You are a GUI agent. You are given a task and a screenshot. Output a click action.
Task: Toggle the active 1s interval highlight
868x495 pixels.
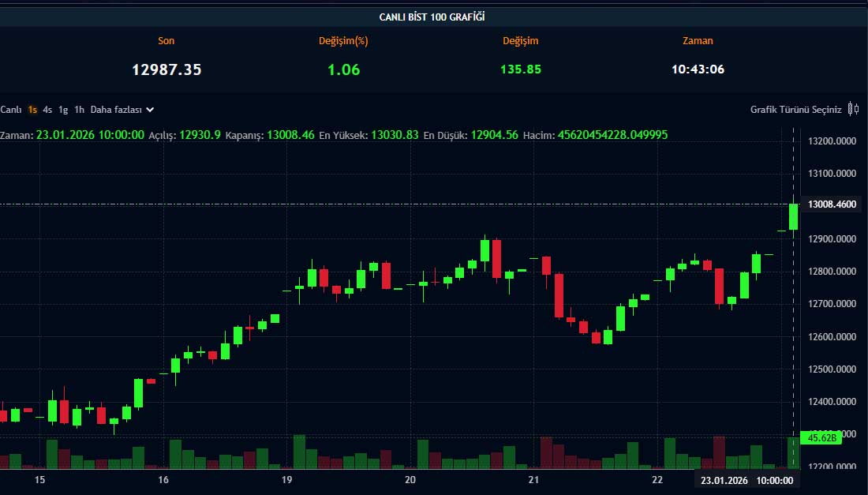(x=32, y=110)
